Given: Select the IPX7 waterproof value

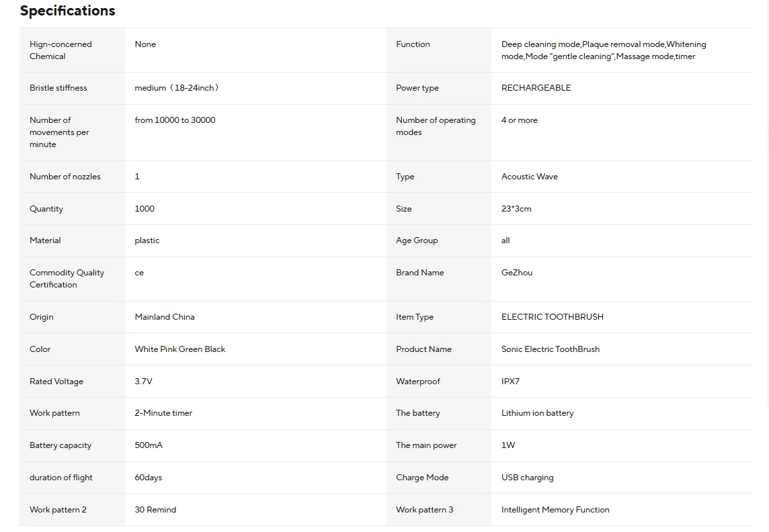Looking at the screenshot, I should coord(510,381).
